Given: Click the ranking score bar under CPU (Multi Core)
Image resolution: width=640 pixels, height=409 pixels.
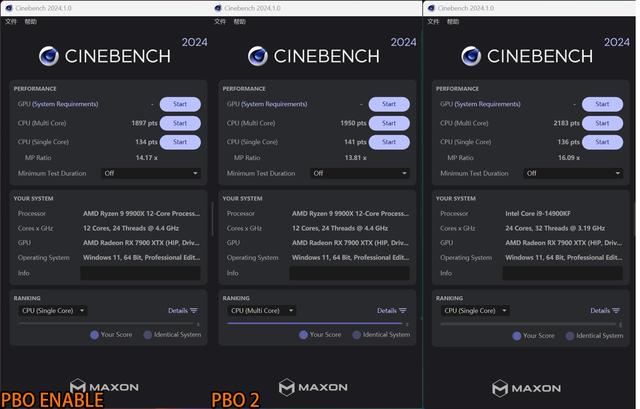Looking at the screenshot, I should point(314,324).
